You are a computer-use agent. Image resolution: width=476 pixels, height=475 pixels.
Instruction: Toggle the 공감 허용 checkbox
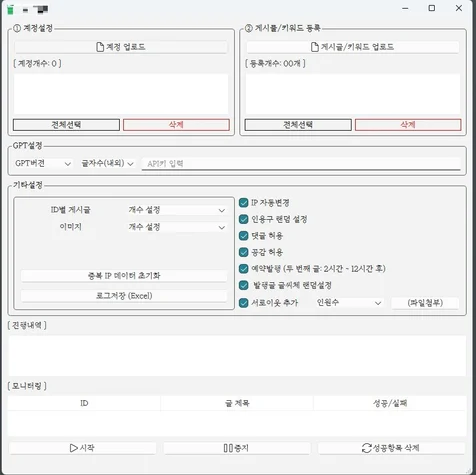coord(244,252)
